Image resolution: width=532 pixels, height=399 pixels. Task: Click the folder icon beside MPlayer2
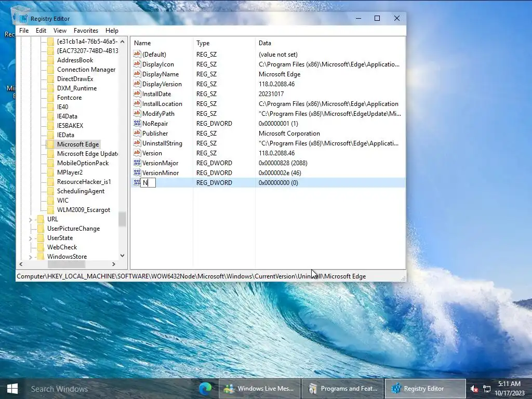point(50,172)
